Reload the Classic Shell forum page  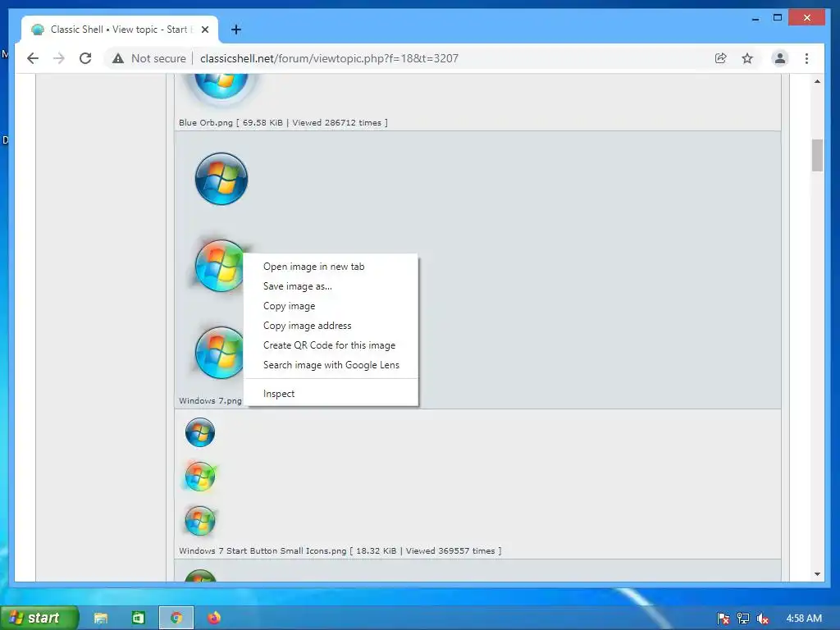pos(85,58)
